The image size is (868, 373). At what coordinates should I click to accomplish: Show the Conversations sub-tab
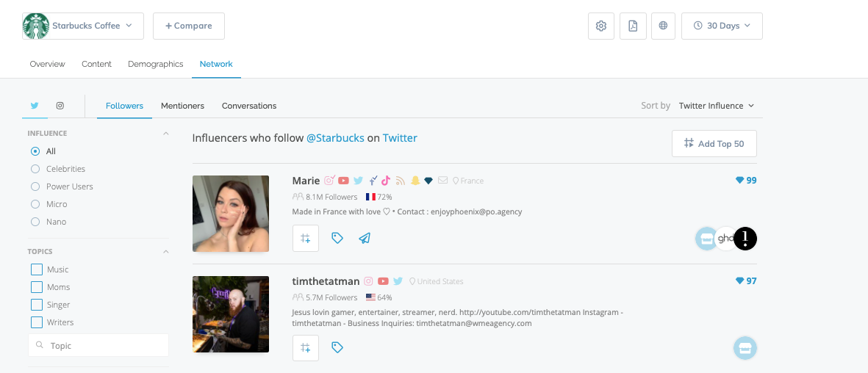coord(249,106)
